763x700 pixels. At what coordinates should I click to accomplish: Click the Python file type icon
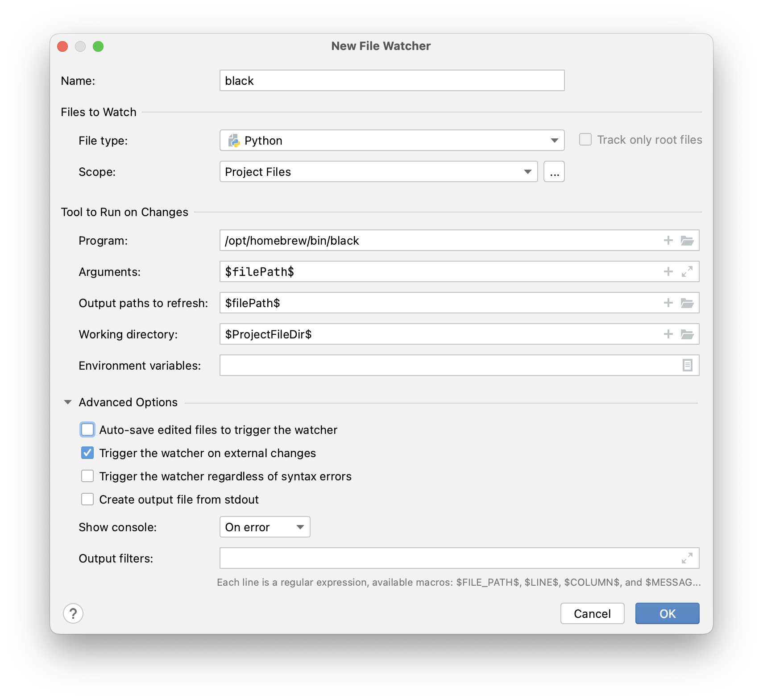click(234, 141)
